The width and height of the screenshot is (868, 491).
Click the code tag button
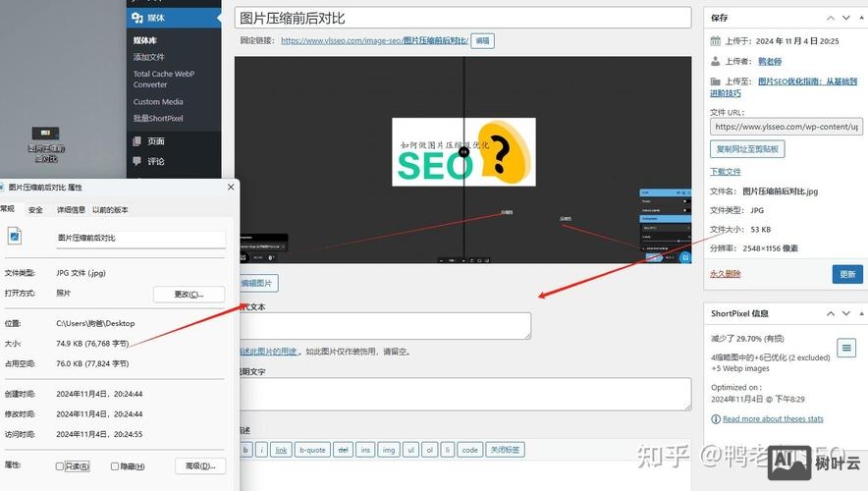click(470, 450)
